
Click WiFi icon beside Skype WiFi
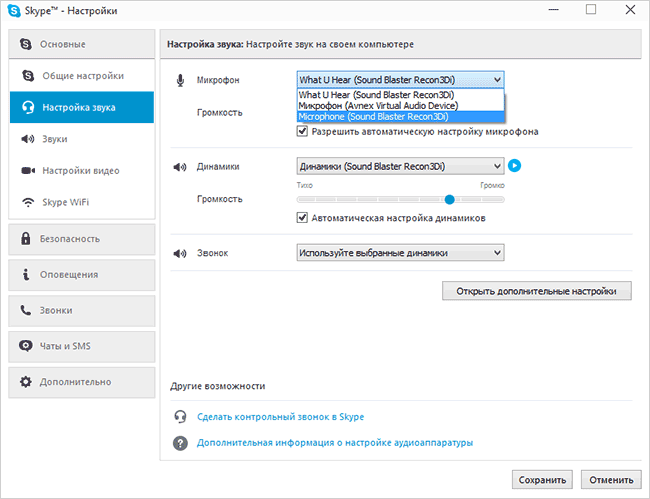(28, 202)
